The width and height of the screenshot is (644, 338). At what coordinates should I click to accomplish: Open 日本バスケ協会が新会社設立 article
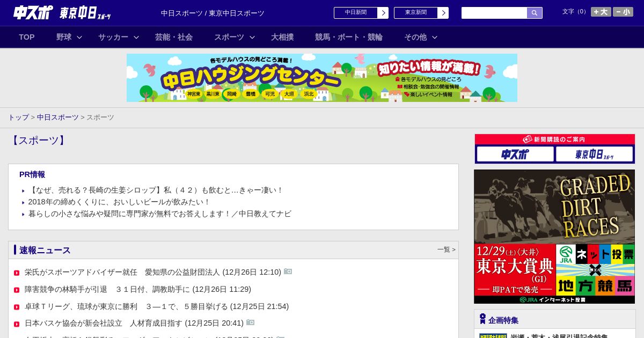click(x=134, y=323)
